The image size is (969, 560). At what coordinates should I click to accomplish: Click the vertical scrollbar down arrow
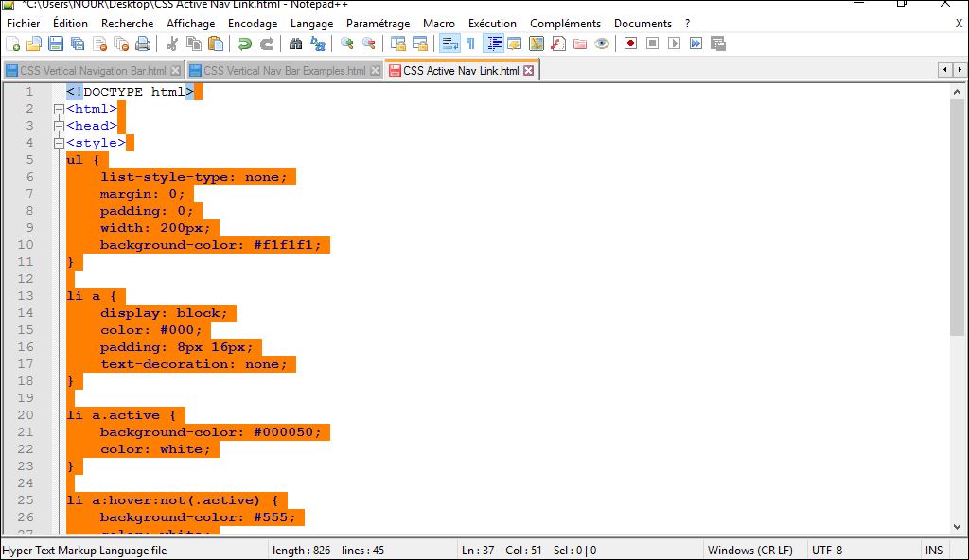958,527
